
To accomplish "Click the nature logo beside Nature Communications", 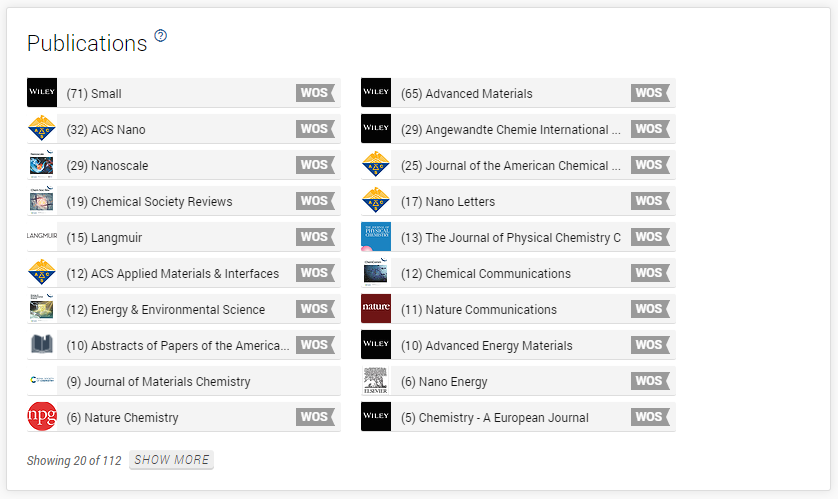I will tap(376, 308).
